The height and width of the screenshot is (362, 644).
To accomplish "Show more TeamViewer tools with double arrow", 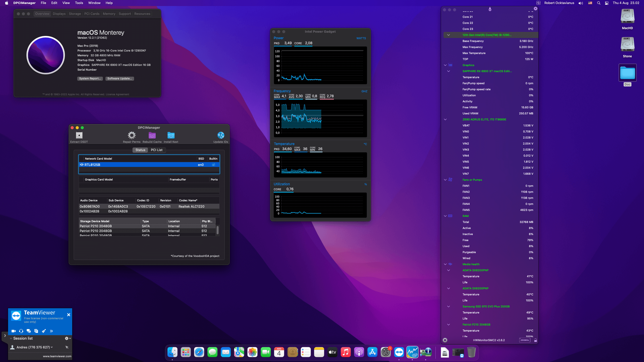I will 51,331.
